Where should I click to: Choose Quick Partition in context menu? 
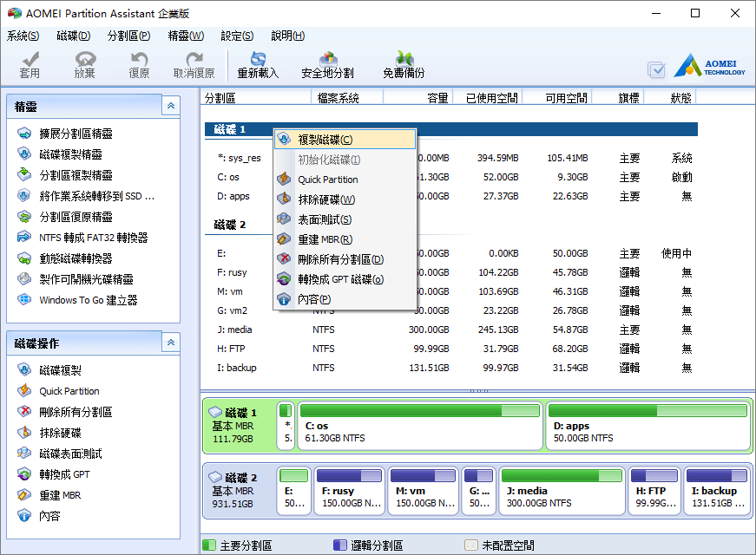click(345, 180)
